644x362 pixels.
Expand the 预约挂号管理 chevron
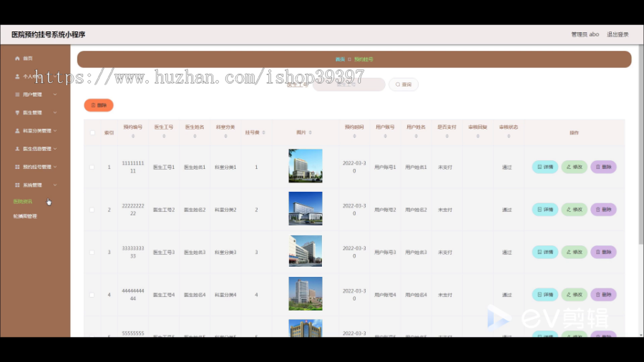pos(55,167)
